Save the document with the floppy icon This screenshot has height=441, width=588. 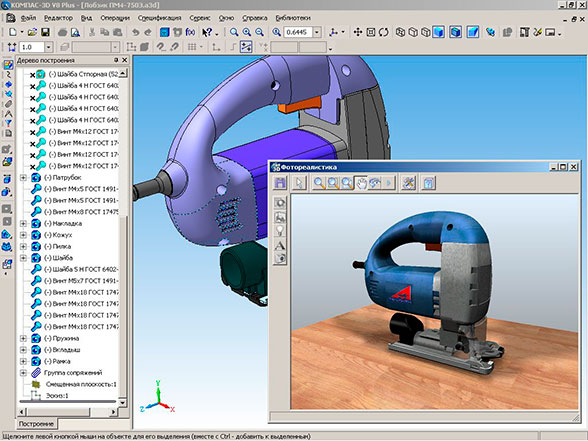[45, 32]
